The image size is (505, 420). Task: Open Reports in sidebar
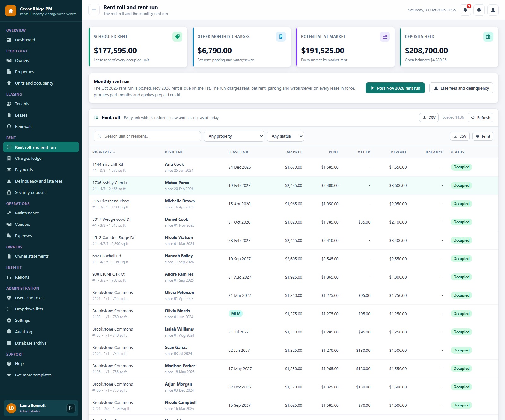pos(41,277)
